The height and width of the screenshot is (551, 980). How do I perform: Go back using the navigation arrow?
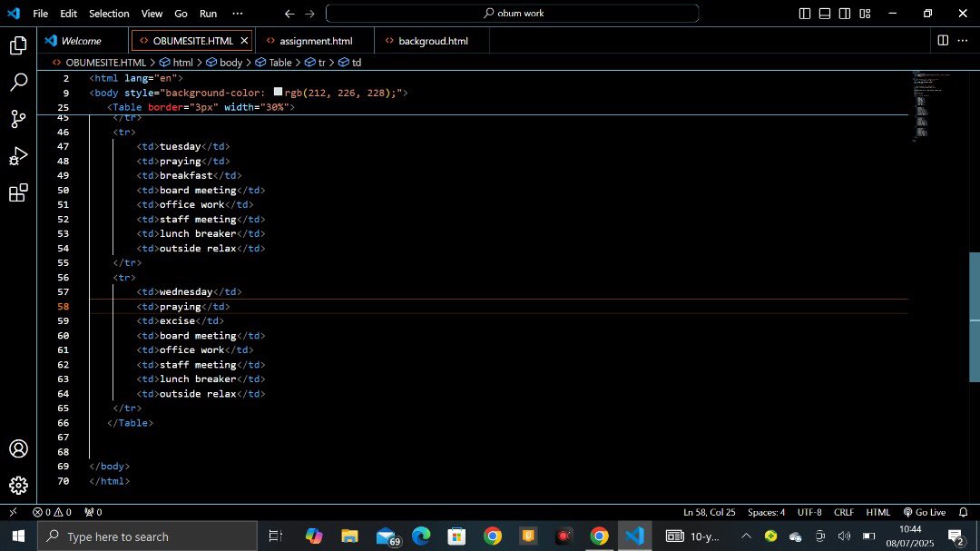click(x=289, y=13)
